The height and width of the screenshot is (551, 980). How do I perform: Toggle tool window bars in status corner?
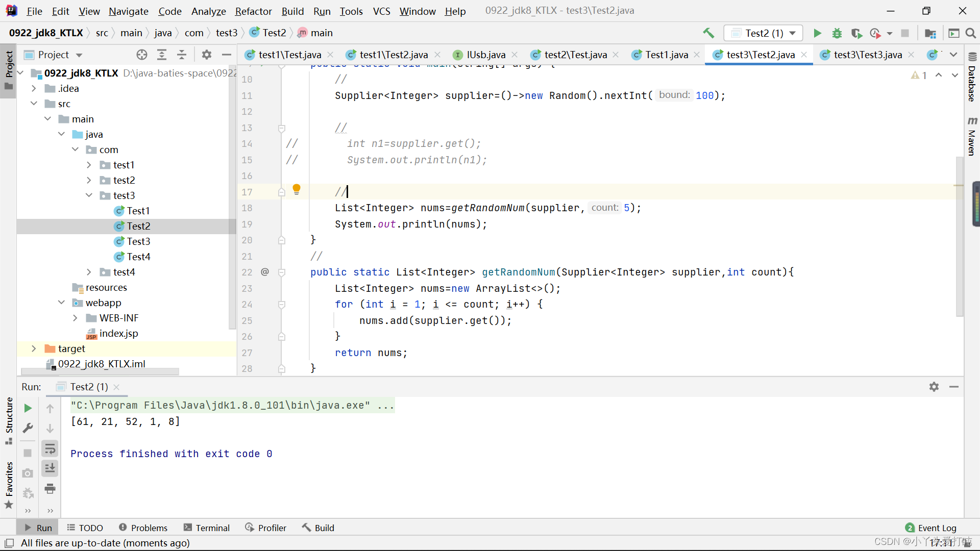point(9,543)
